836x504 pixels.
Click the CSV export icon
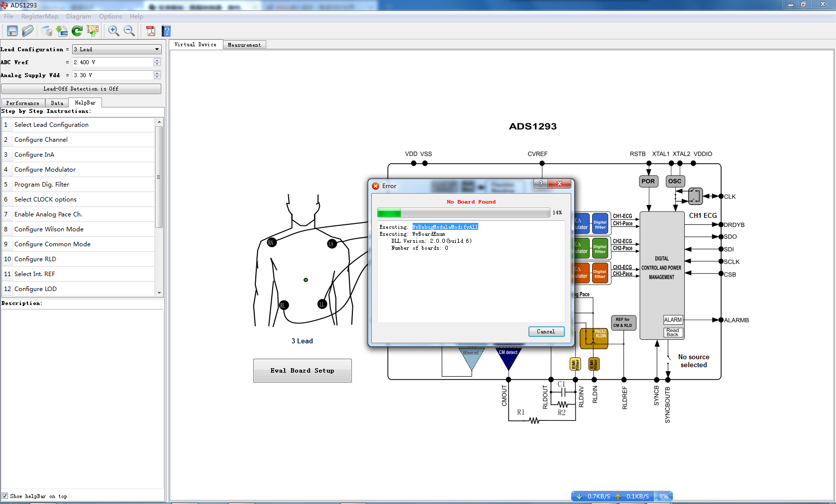point(62,31)
